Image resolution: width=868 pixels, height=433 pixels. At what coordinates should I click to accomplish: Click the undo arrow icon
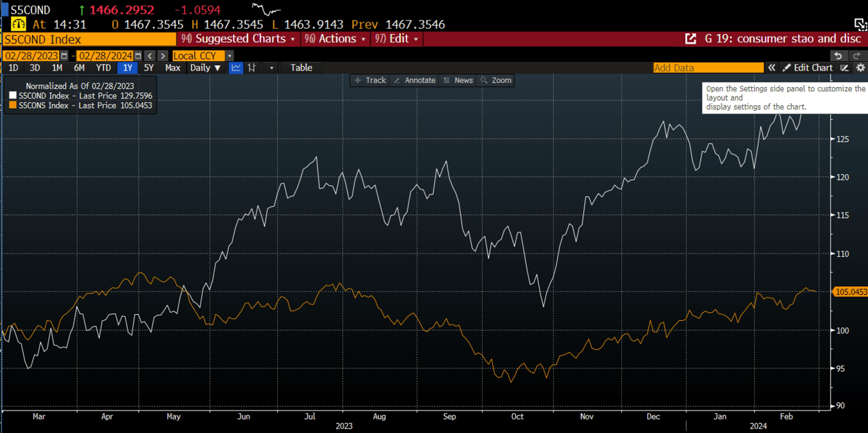[838, 56]
